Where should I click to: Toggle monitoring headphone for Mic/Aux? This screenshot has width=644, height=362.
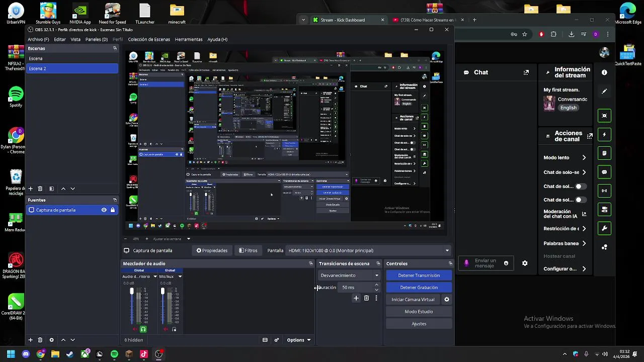(x=174, y=329)
